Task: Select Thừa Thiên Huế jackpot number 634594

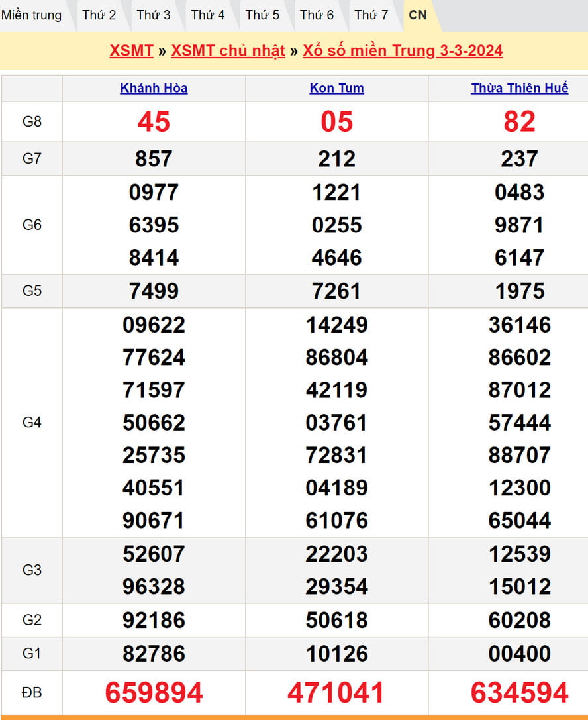Action: click(519, 693)
